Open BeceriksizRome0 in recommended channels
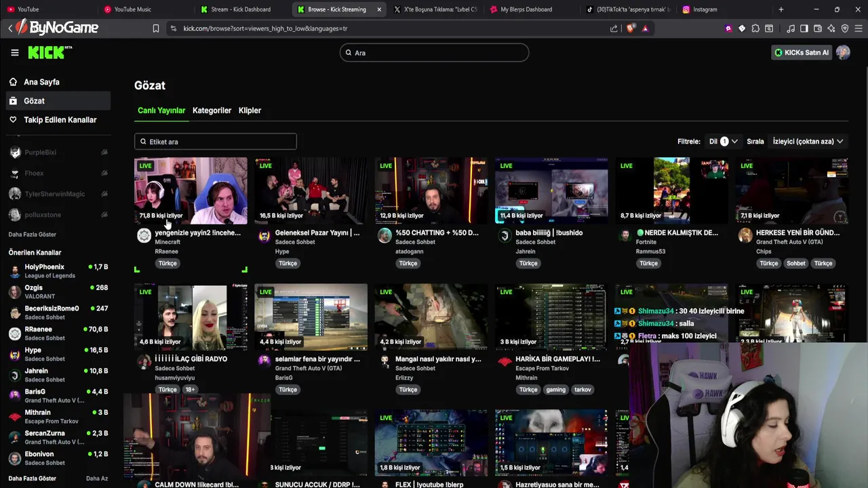 (x=58, y=312)
